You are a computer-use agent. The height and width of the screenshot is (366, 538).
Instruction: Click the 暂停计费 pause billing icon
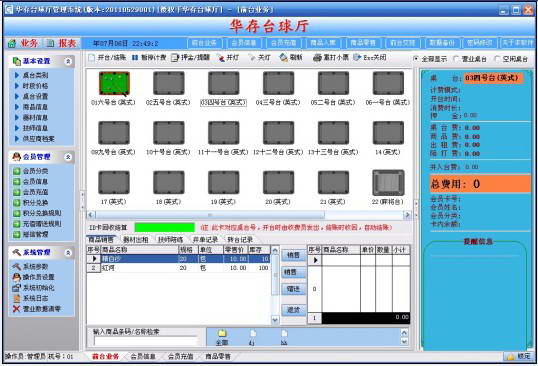(135, 58)
